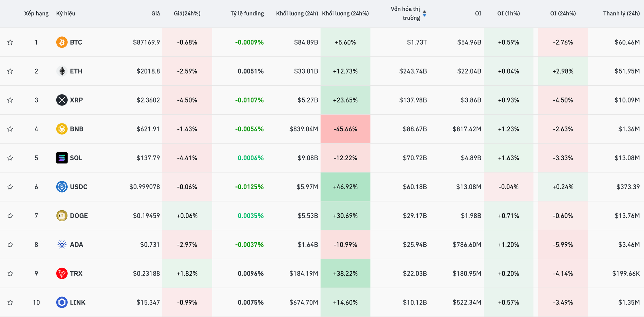The width and height of the screenshot is (644, 317).
Task: Click the BNB coin icon
Action: pyautogui.click(x=62, y=129)
